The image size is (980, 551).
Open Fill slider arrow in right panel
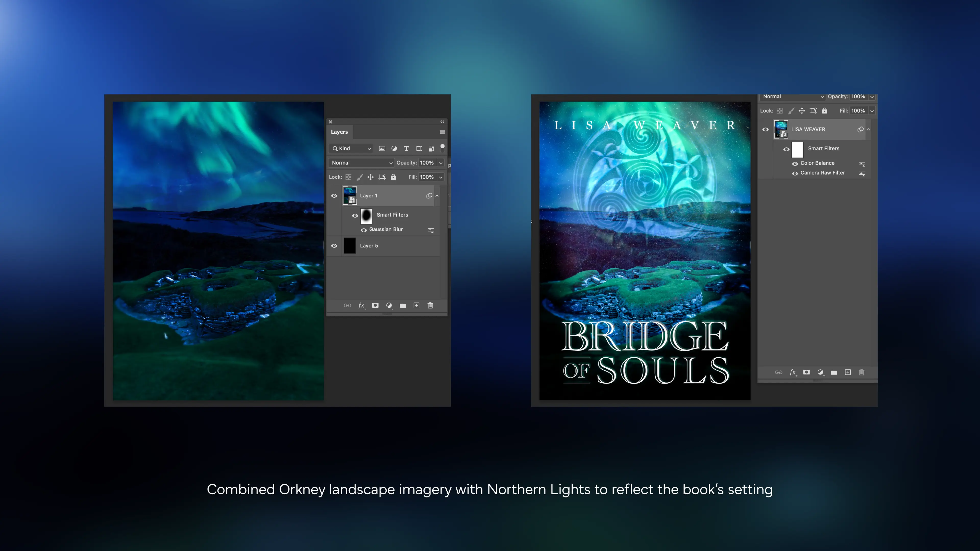[x=872, y=111]
